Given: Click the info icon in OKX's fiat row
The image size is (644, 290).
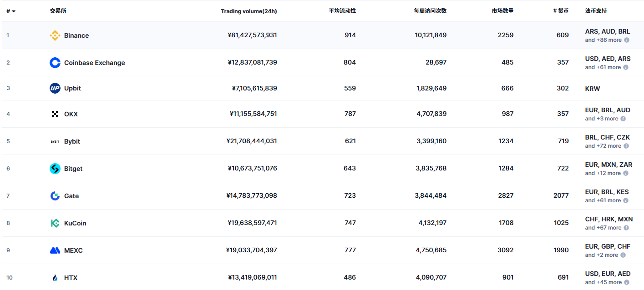Looking at the screenshot, I should pos(623,119).
